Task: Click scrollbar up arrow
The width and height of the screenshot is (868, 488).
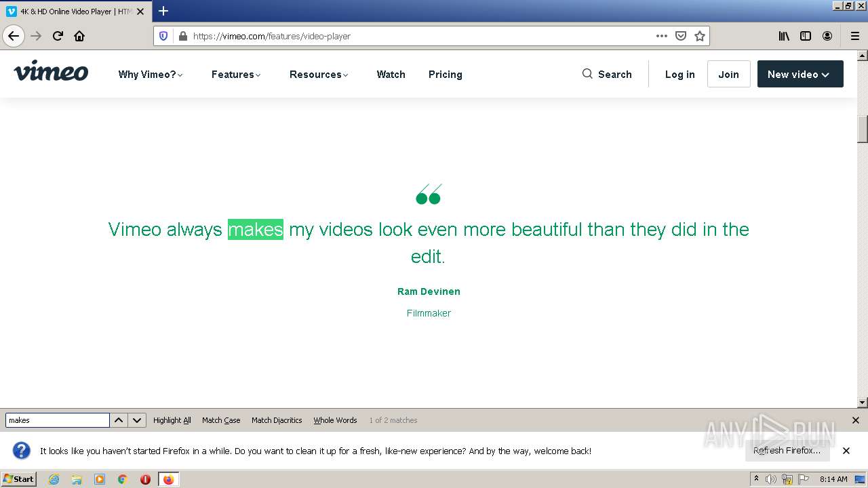Action: [x=863, y=56]
